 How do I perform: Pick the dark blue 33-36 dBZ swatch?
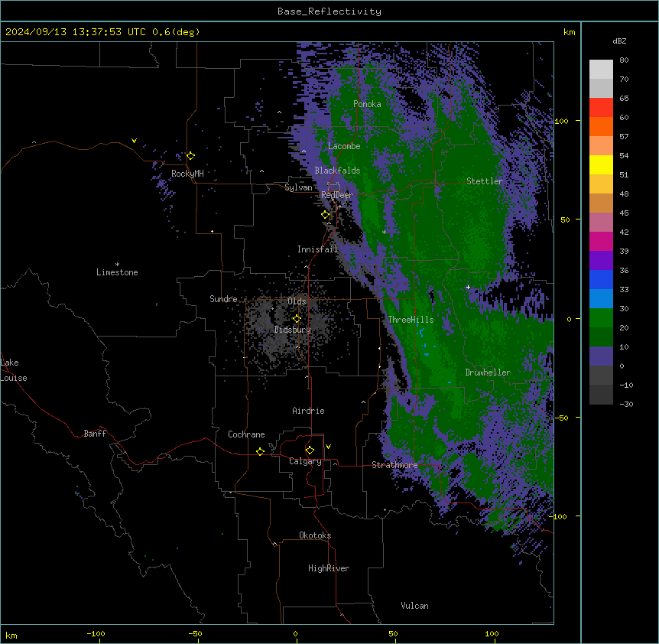click(x=601, y=279)
